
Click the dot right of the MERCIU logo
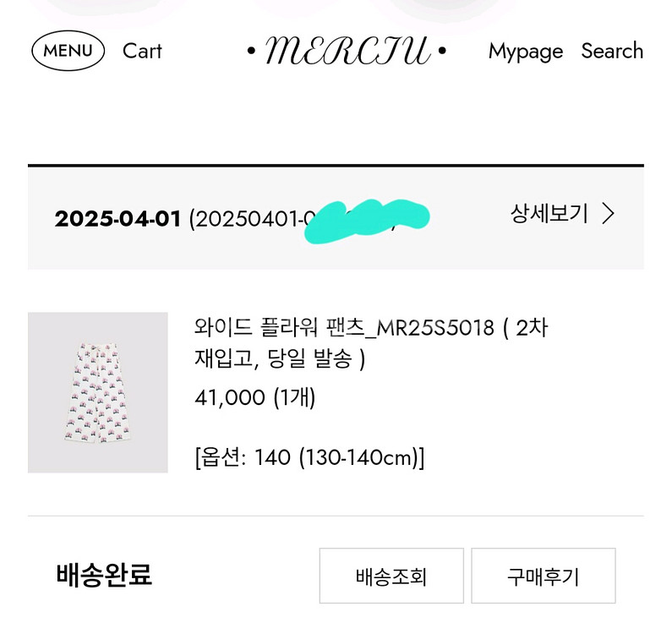click(442, 52)
